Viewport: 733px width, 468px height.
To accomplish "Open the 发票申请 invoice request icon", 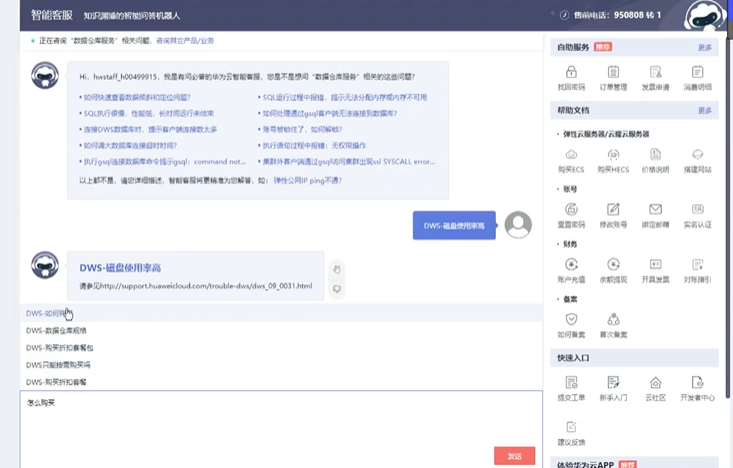I will click(x=655, y=72).
